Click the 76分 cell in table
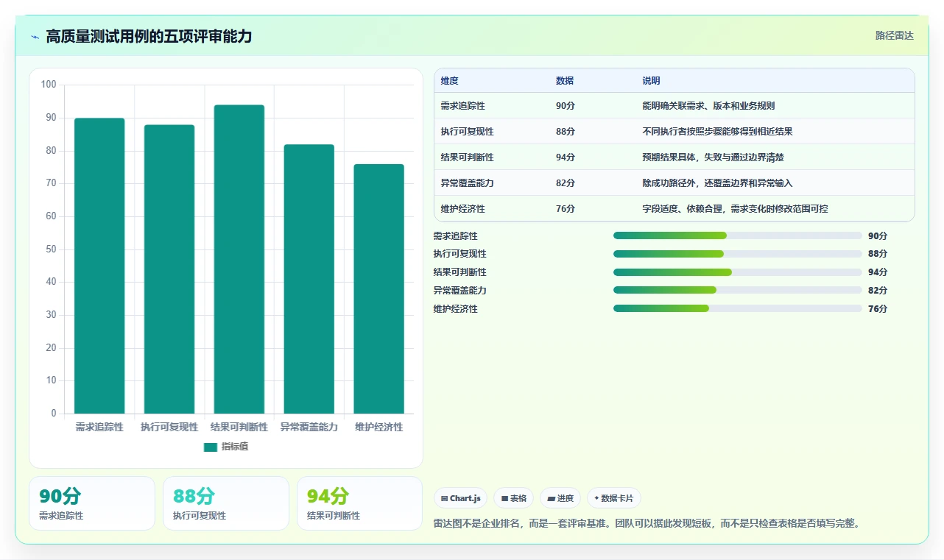Screen dimensions: 944x560 565,209
